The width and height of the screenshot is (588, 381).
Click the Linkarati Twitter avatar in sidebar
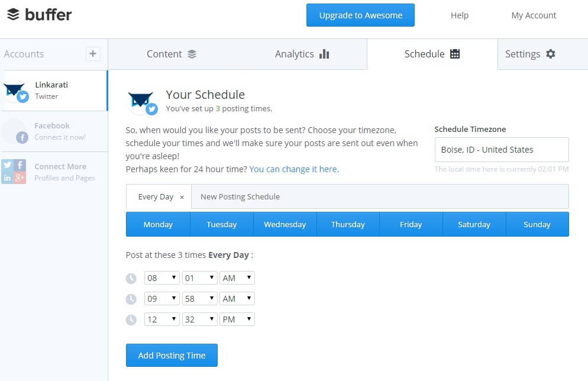point(15,90)
